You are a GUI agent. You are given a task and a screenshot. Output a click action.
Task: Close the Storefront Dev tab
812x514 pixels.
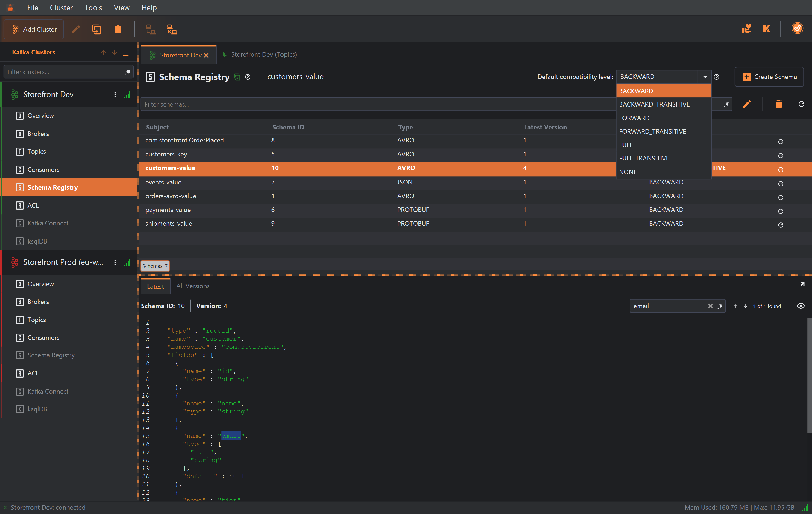(206, 55)
